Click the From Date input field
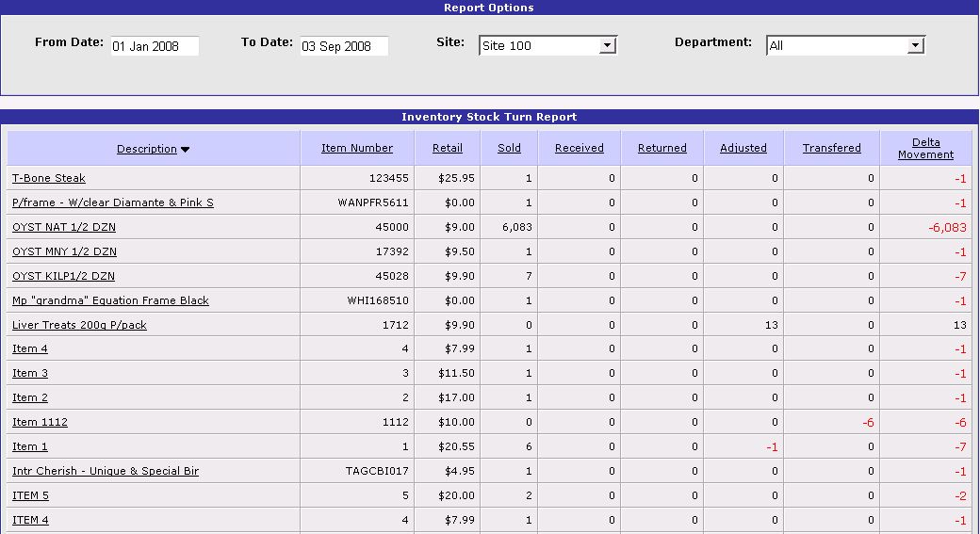 [x=155, y=46]
